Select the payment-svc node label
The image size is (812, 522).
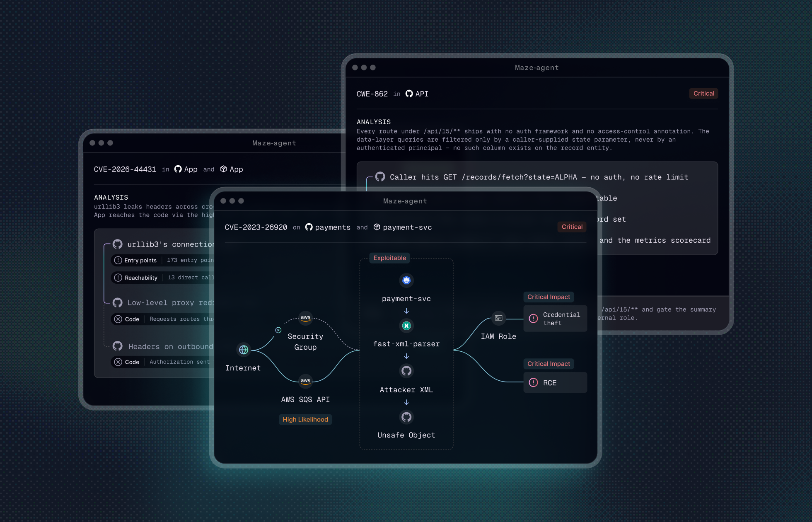406,299
